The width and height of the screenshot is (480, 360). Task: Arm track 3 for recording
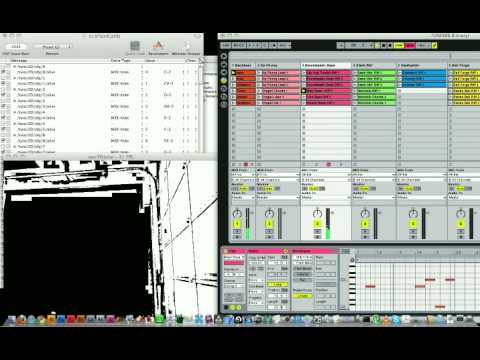317,237
